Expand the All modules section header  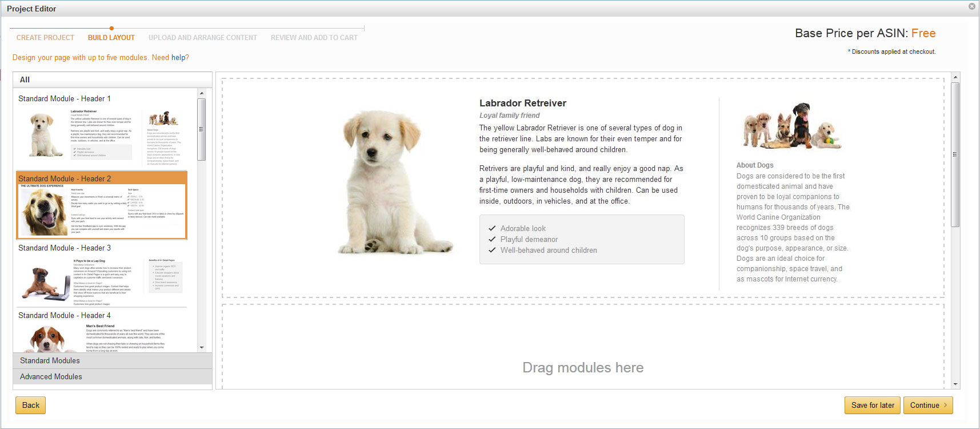(112, 80)
